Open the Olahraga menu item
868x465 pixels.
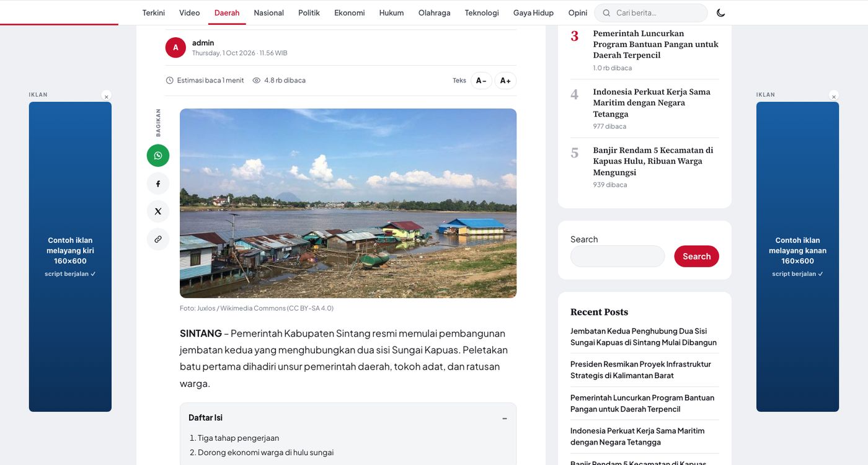pos(435,13)
